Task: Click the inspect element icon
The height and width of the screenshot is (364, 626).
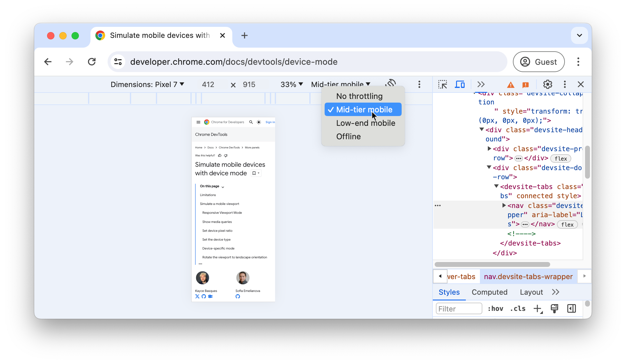Action: [442, 84]
